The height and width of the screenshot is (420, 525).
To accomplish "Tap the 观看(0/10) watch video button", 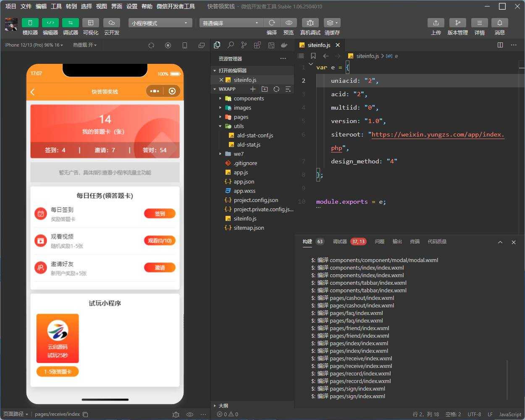I will pyautogui.click(x=160, y=241).
